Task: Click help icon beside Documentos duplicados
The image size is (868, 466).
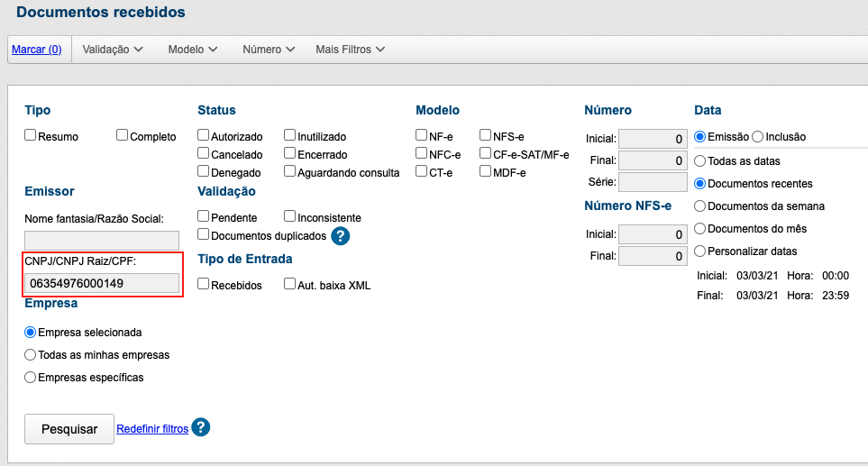Action: pyautogui.click(x=340, y=236)
